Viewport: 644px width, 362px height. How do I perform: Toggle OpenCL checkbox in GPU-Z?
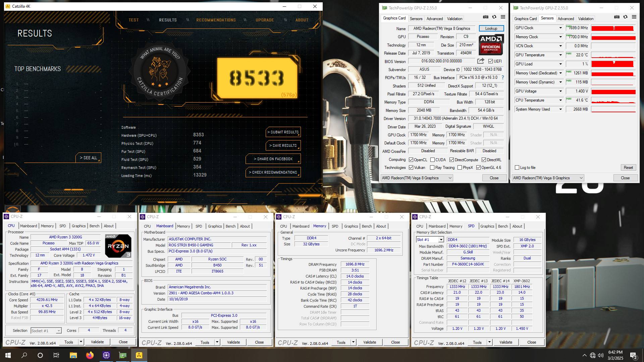411,160
